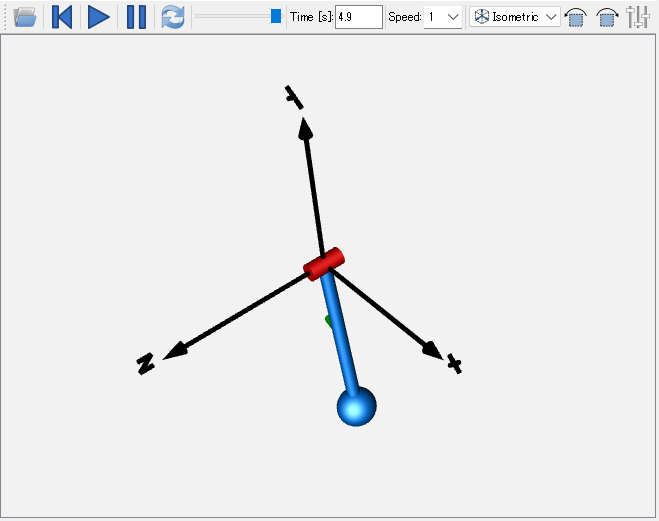659x521 pixels.
Task: Rewind animation to the start
Action: tap(62, 17)
